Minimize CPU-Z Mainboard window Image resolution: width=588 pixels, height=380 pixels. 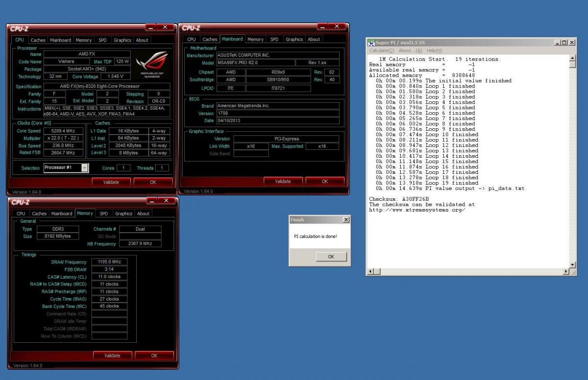click(322, 26)
